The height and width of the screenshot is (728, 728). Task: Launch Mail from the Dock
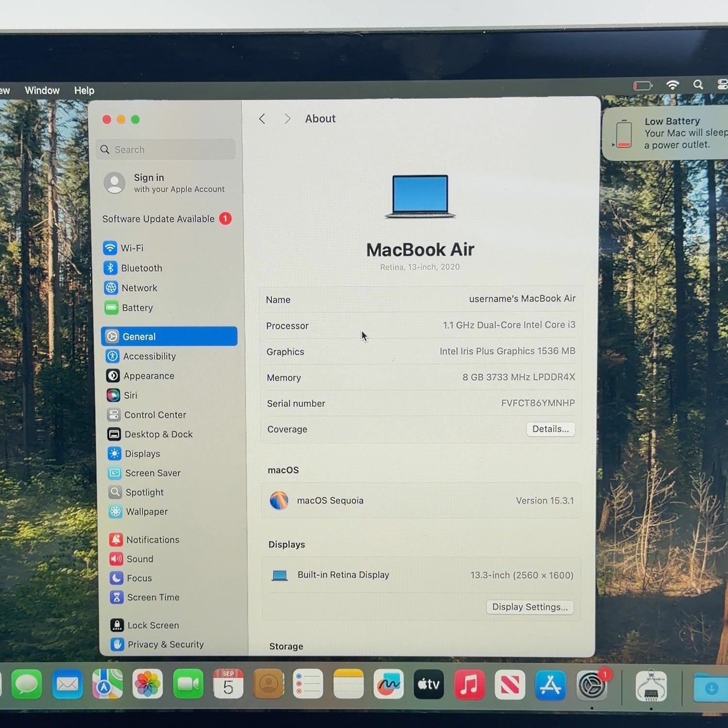[x=67, y=684]
